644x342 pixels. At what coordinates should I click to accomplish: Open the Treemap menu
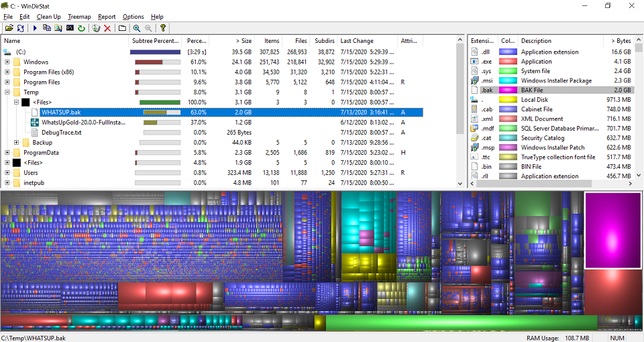(x=79, y=17)
